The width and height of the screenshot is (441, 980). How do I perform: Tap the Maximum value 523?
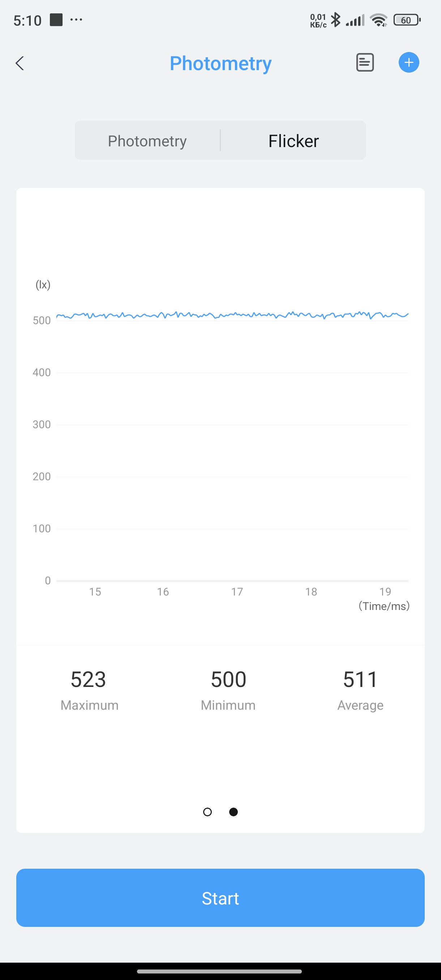click(x=88, y=679)
